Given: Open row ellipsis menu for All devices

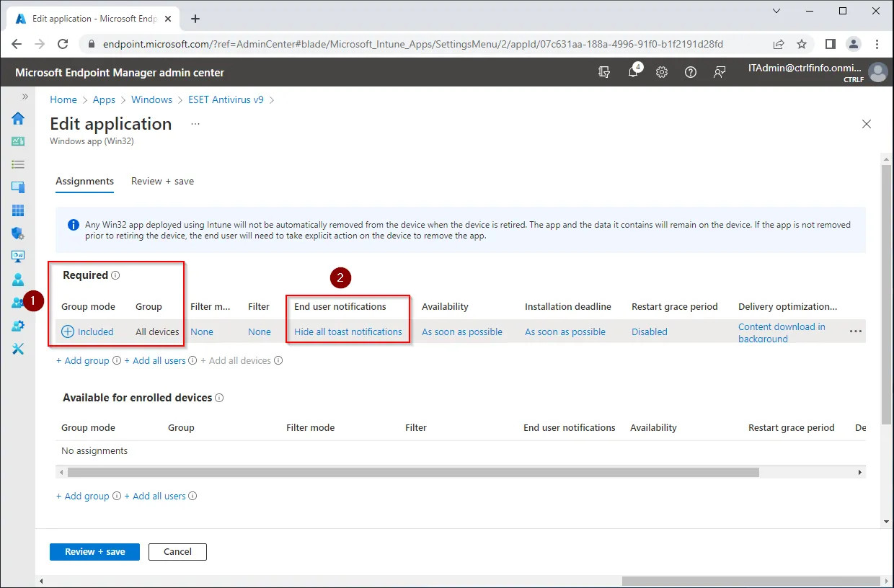Looking at the screenshot, I should click(856, 331).
